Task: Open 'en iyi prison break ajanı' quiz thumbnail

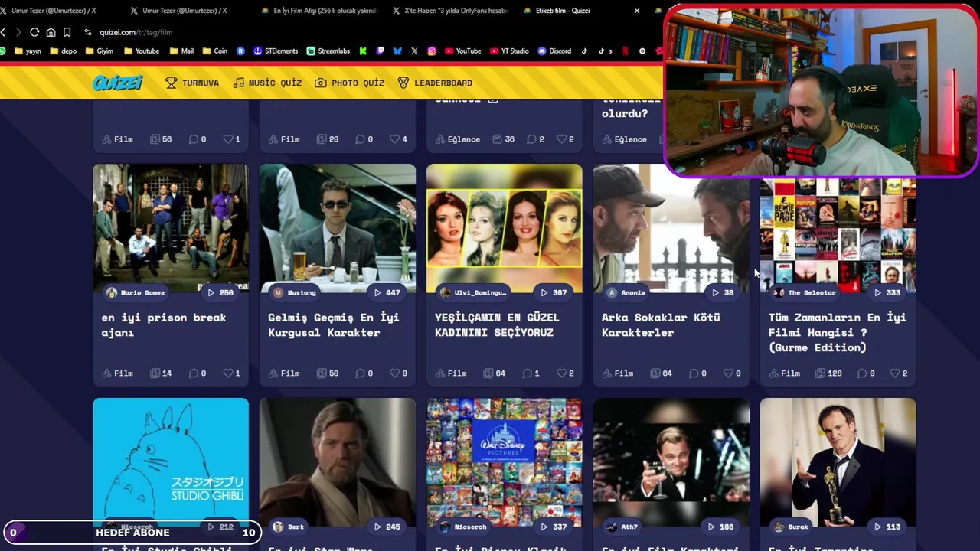Action: point(171,227)
